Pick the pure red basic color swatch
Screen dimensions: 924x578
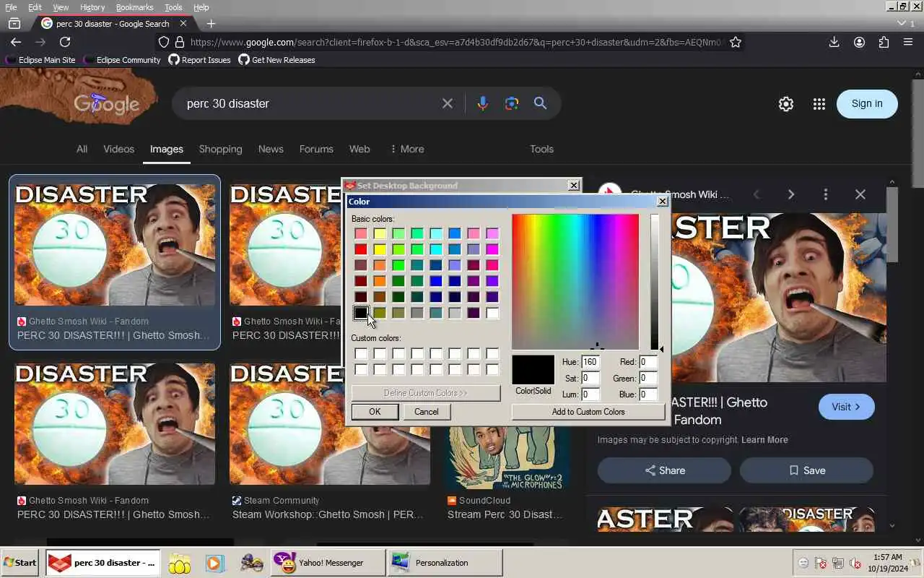(x=361, y=249)
